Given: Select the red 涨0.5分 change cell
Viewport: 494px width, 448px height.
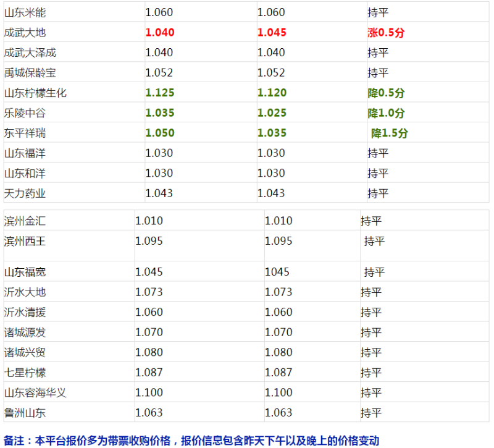Looking at the screenshot, I should pyautogui.click(x=386, y=32).
